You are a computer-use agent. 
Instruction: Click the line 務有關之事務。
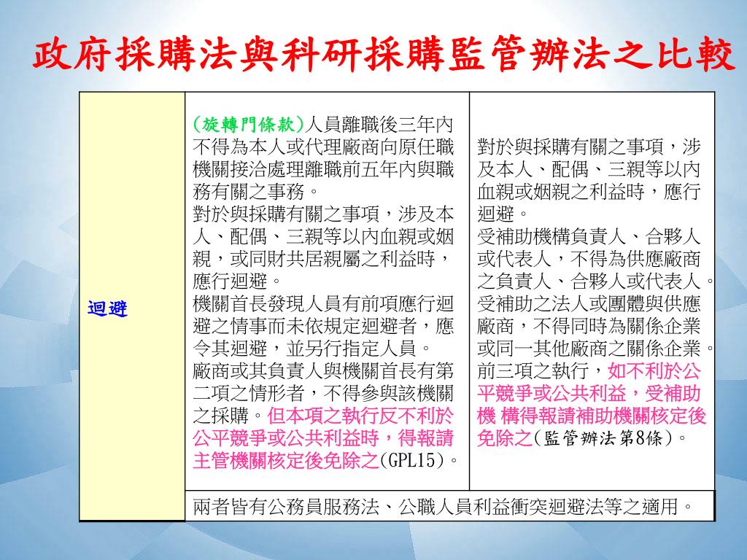[x=256, y=192]
